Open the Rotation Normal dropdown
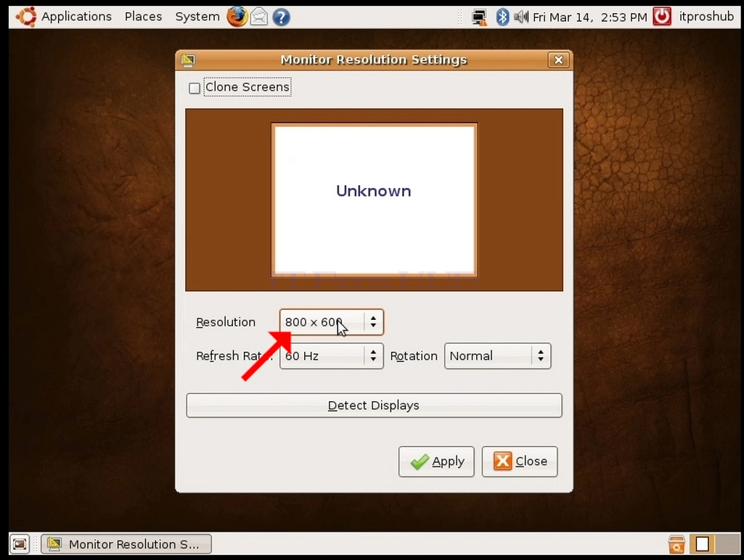Viewport: 744px width, 560px height. coord(497,356)
